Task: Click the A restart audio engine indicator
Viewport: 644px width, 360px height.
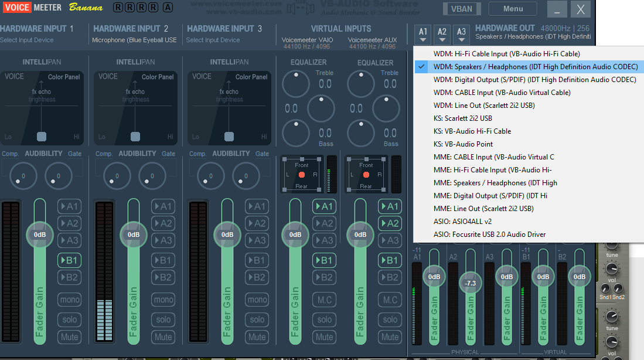Action: point(168,8)
